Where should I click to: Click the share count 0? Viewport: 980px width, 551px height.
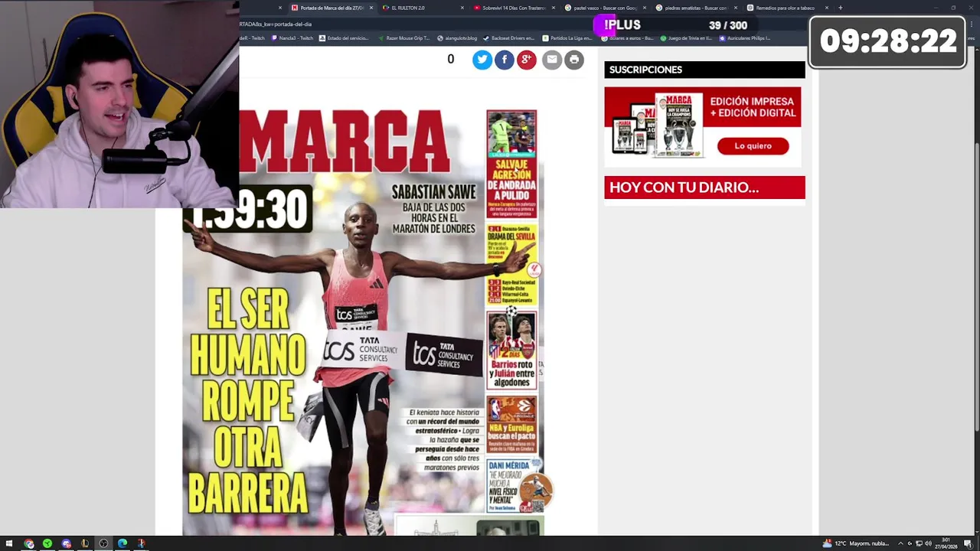click(450, 59)
